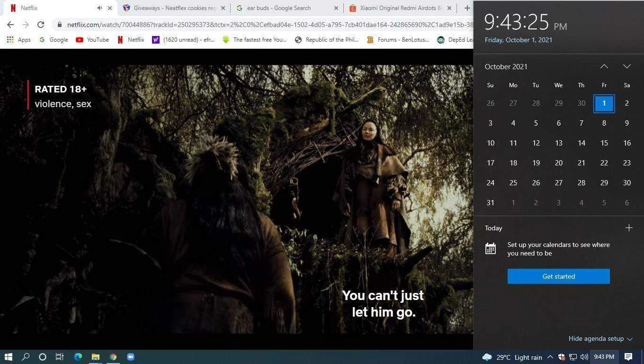
Task: Click the Netflix video playback area
Action: point(236,199)
